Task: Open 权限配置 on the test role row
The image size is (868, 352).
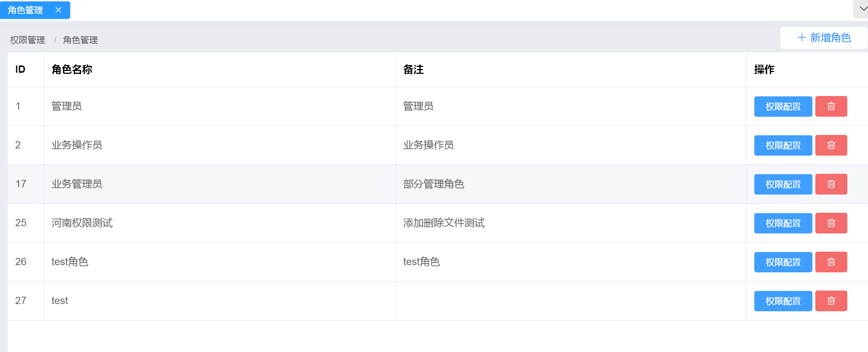Action: [783, 301]
